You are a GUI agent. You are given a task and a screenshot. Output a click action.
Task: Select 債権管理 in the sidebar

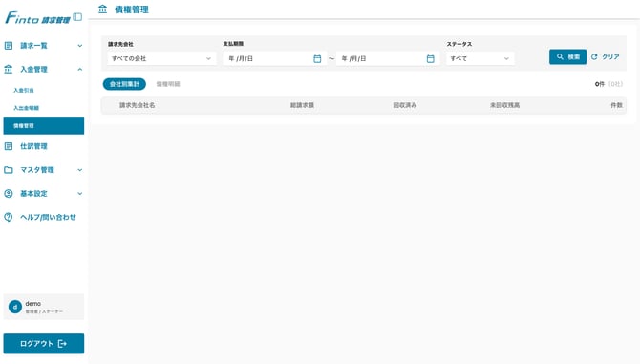(x=44, y=126)
